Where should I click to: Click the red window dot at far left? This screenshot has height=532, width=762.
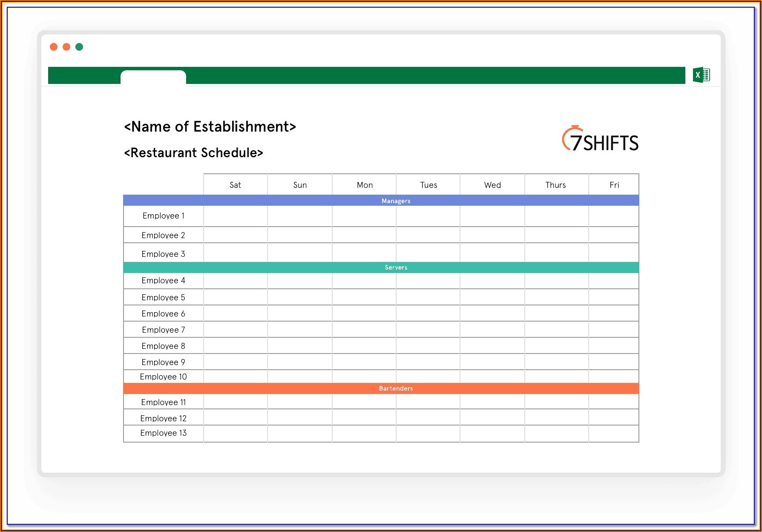pos(54,47)
